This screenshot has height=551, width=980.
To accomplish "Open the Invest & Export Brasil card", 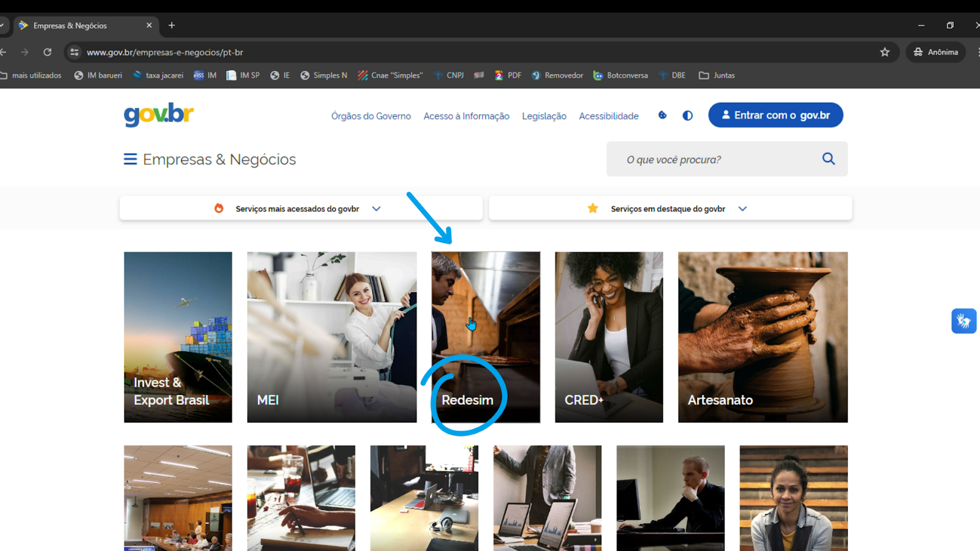I will 178,337.
